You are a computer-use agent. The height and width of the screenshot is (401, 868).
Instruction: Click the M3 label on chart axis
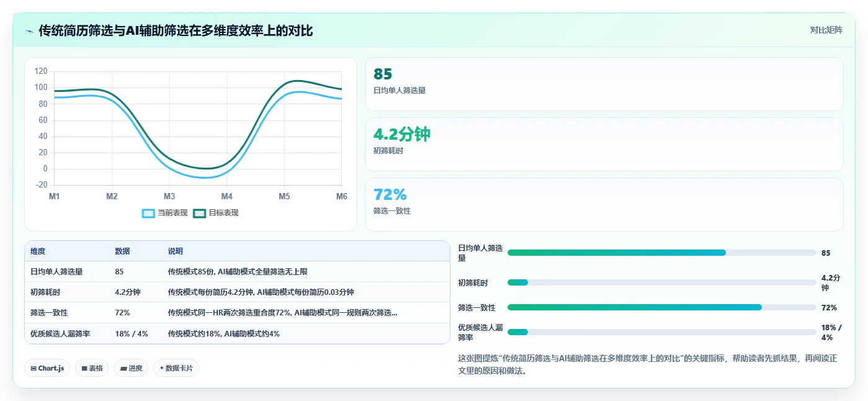(x=169, y=196)
